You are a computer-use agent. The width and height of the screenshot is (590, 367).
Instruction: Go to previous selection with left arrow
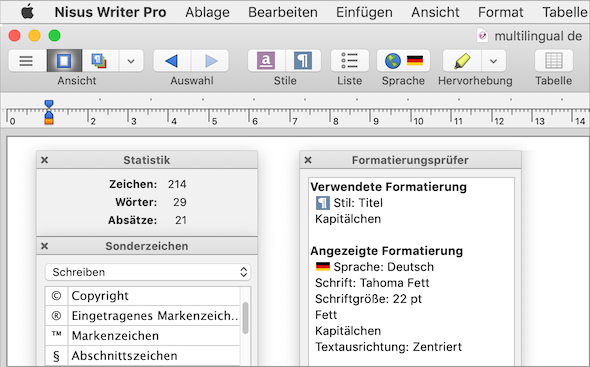pos(172,61)
